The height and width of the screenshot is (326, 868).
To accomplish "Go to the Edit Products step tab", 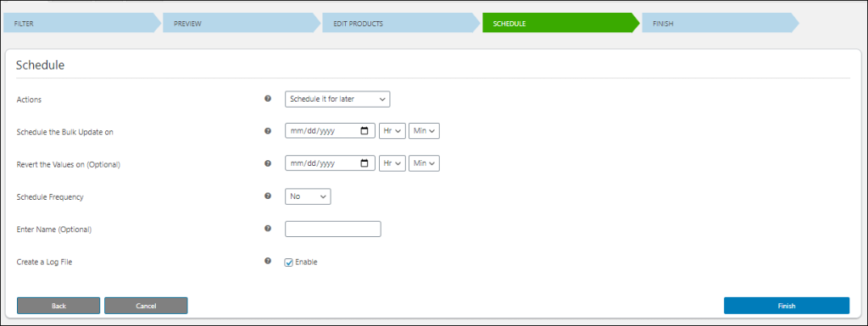I will (401, 24).
